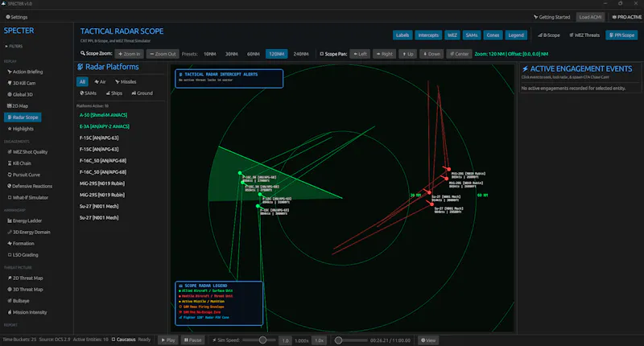Open the Kill Chain view

19,163
